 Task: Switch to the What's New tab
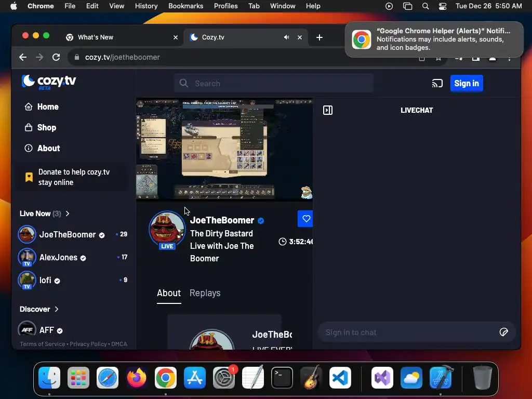122,37
